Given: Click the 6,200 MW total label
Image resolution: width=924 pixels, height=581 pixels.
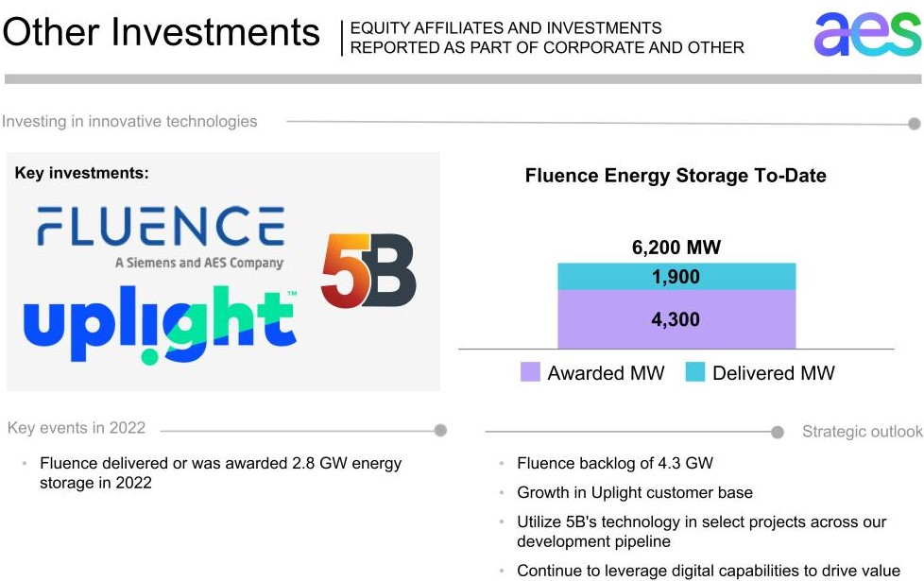Looking at the screenshot, I should pos(676,248).
